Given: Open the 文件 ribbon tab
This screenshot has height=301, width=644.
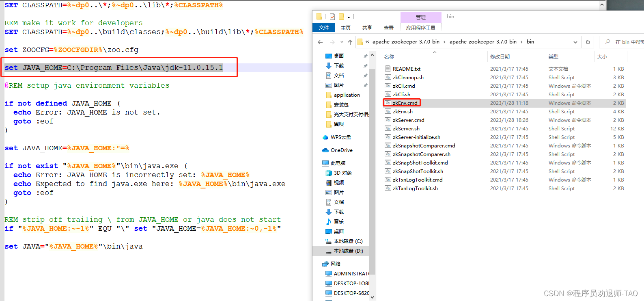Looking at the screenshot, I should click(324, 28).
